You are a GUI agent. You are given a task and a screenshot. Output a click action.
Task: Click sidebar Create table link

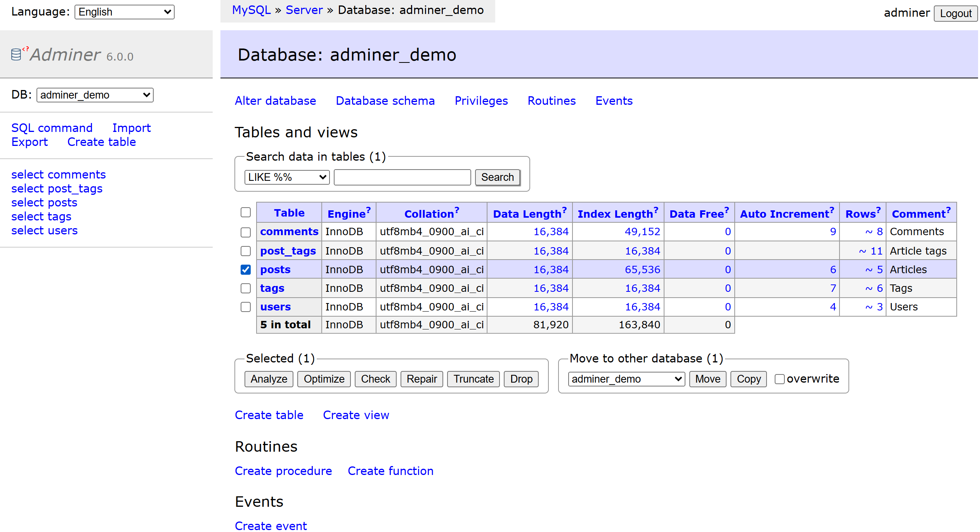click(x=102, y=142)
